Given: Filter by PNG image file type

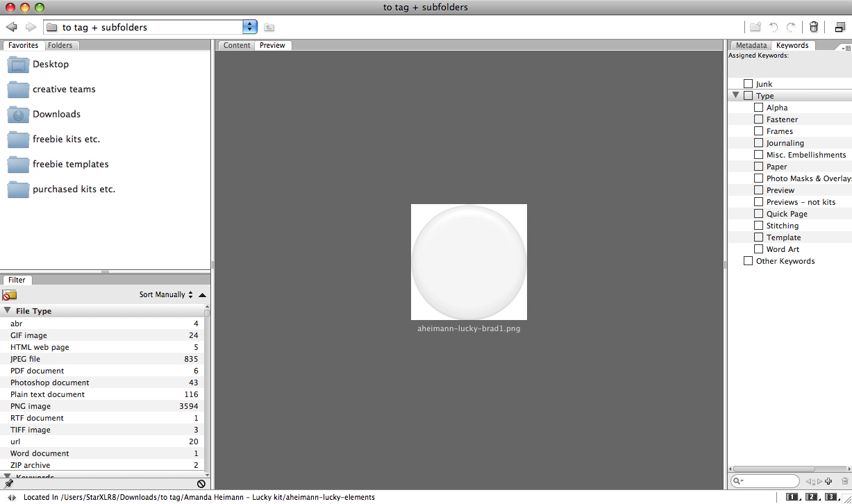Looking at the screenshot, I should [x=31, y=406].
